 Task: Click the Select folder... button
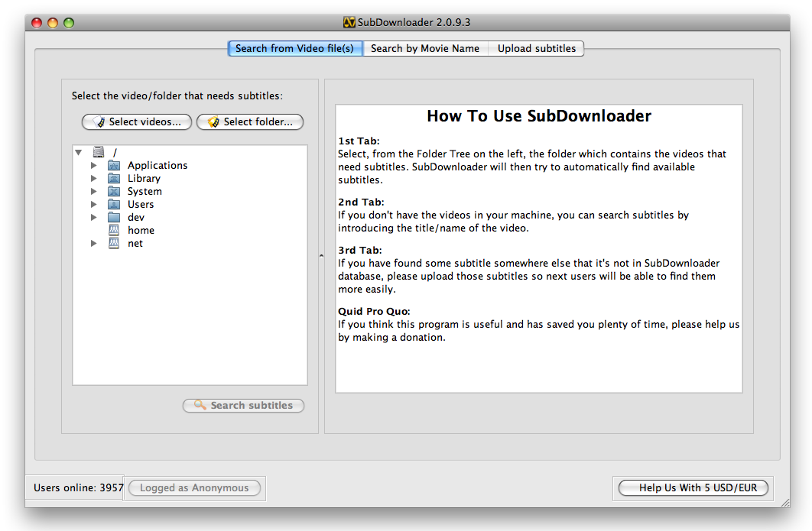[250, 122]
